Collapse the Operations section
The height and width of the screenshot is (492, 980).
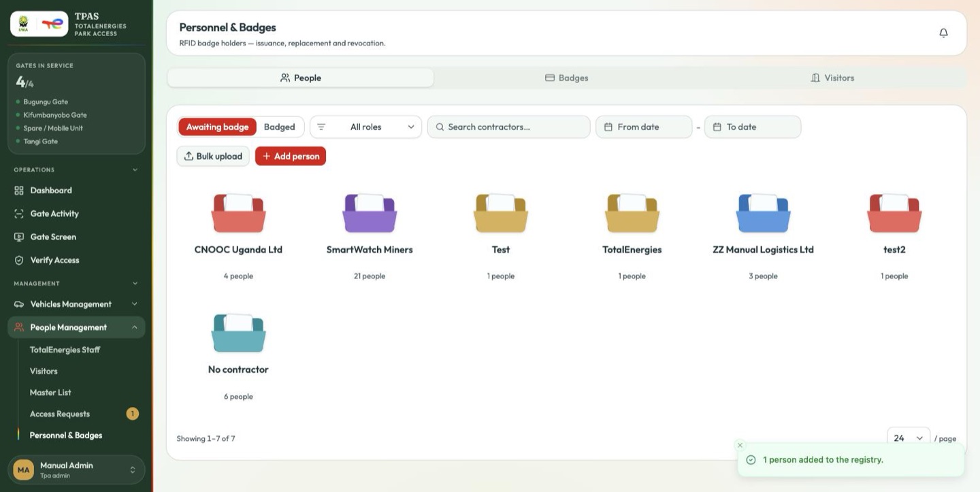coord(135,170)
